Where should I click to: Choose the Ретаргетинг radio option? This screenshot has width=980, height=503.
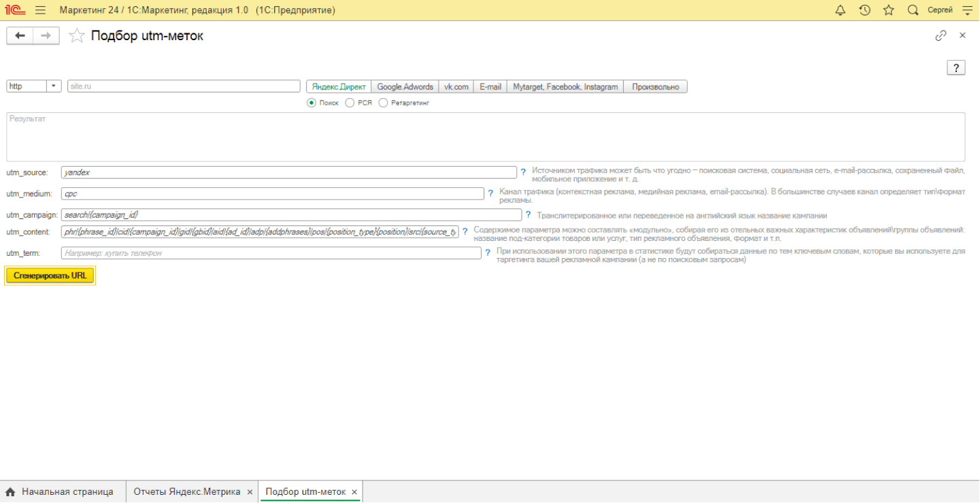tap(384, 103)
